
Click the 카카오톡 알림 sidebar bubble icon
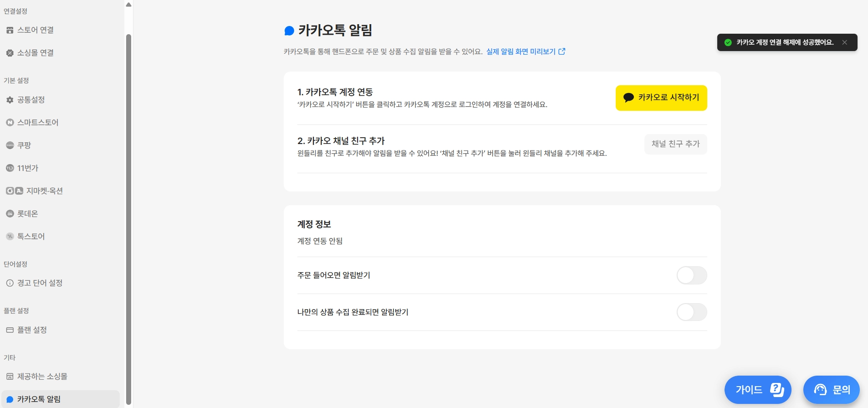pyautogui.click(x=10, y=399)
